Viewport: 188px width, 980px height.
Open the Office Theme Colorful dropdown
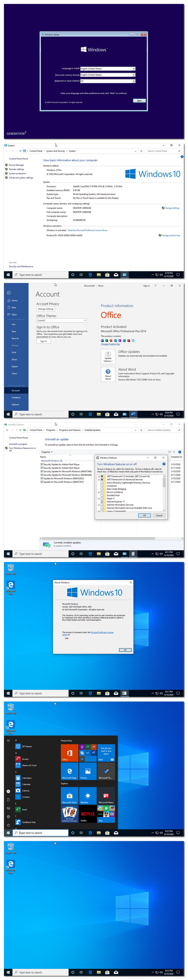[62, 320]
